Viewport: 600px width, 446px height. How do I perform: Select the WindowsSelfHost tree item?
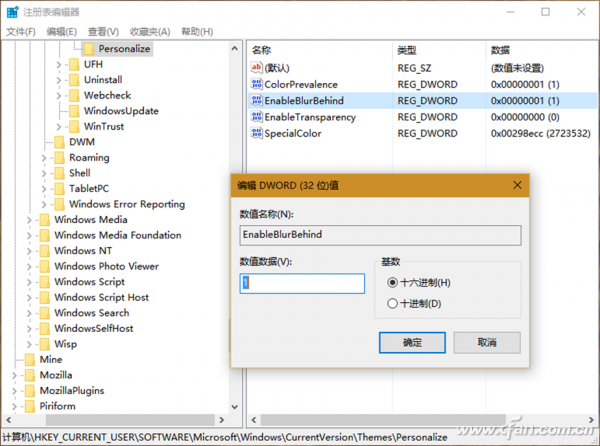(94, 329)
